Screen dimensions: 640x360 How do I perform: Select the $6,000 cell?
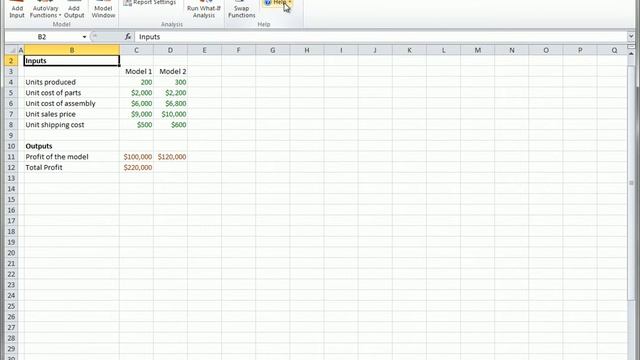(137, 103)
